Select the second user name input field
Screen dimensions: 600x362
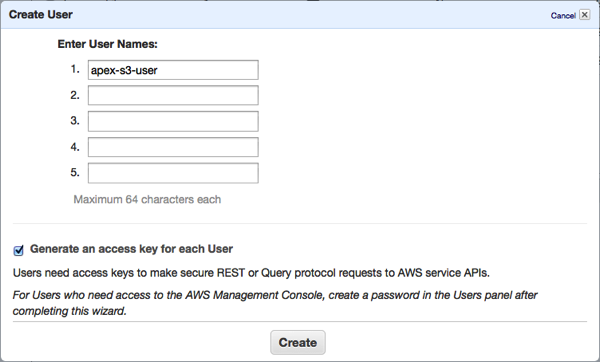[173, 95]
